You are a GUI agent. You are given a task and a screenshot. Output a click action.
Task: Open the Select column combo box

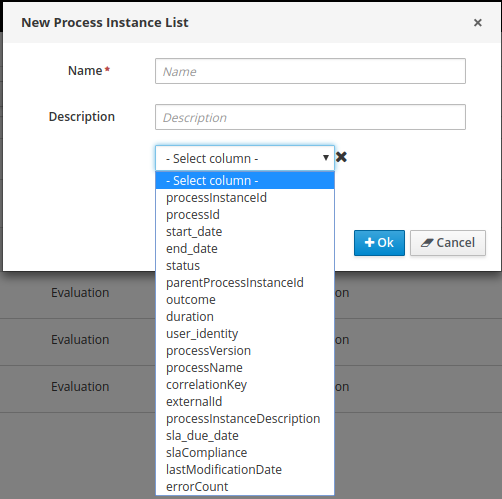[245, 158]
